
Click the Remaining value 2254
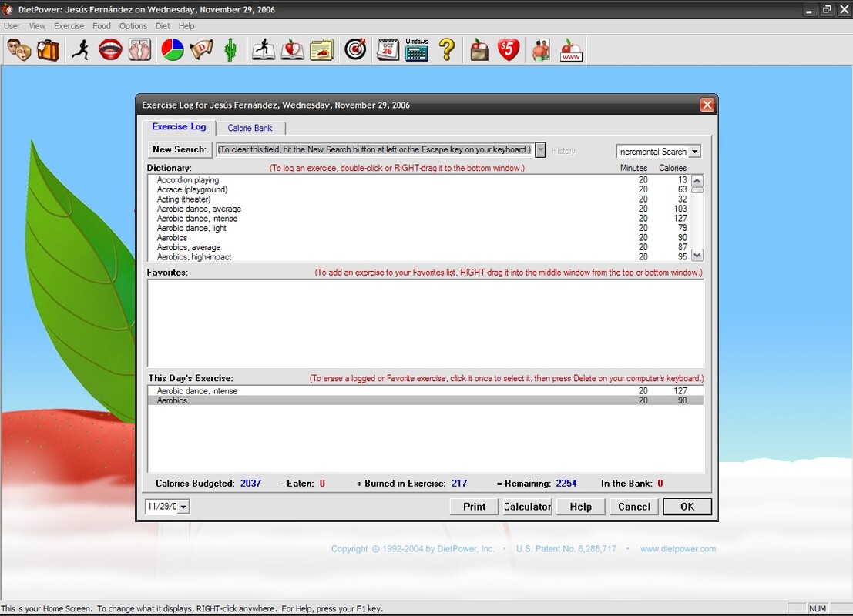tap(566, 484)
